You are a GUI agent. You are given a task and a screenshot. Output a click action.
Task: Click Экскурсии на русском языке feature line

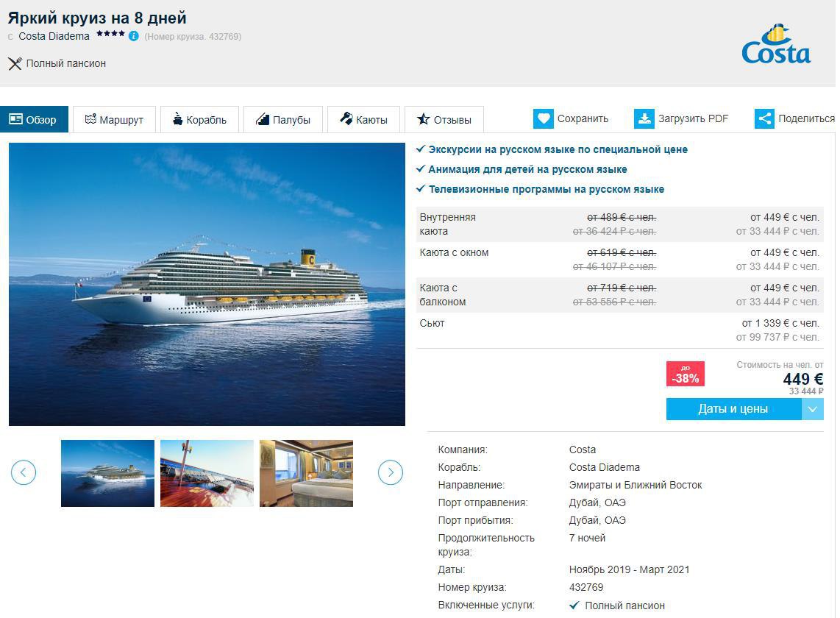[x=552, y=149]
